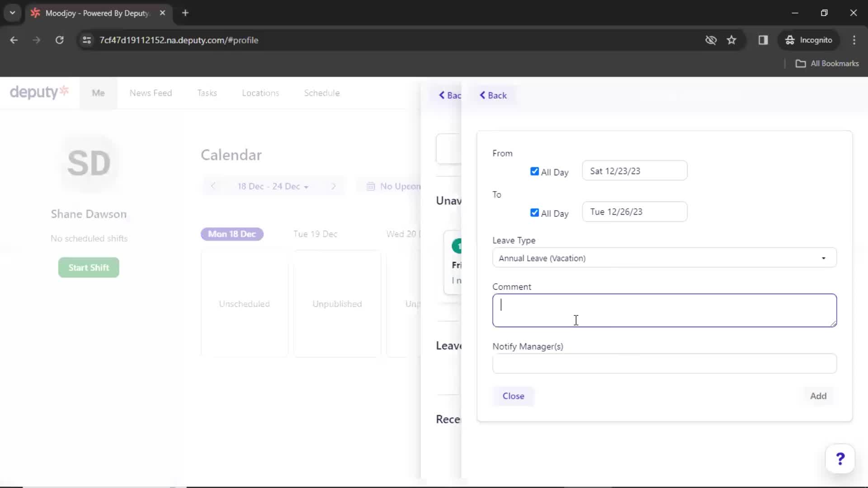Expand the date range picker dropdown
Viewport: 868px width, 488px height.
pos(274,187)
